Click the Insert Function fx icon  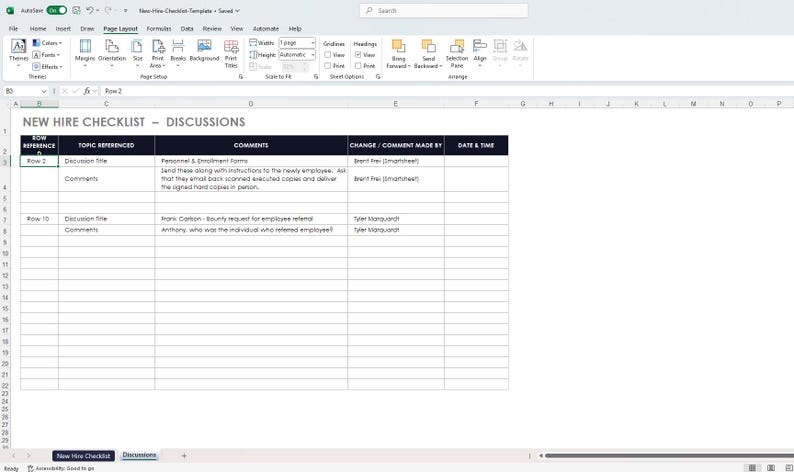coord(87,91)
